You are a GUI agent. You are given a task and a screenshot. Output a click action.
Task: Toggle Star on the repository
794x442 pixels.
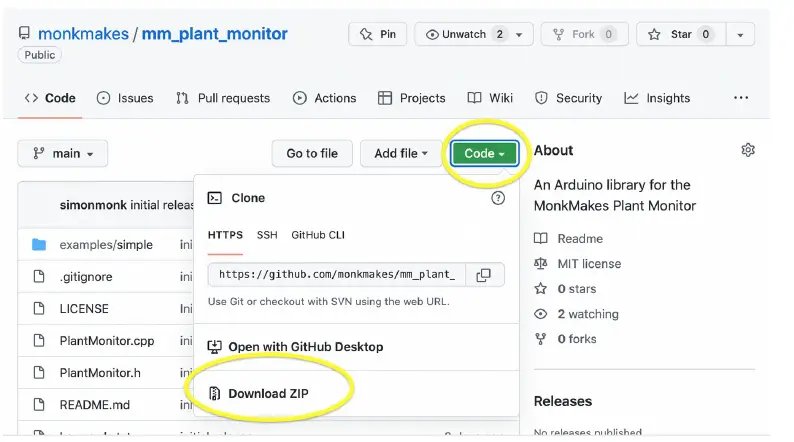tap(682, 34)
